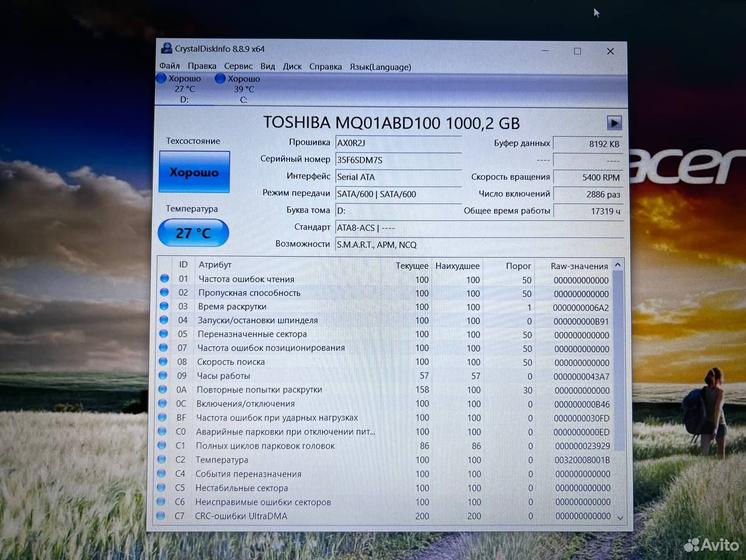Click the rotation speed value 5400 RPM
Screen dimensions: 746x560
coord(588,177)
